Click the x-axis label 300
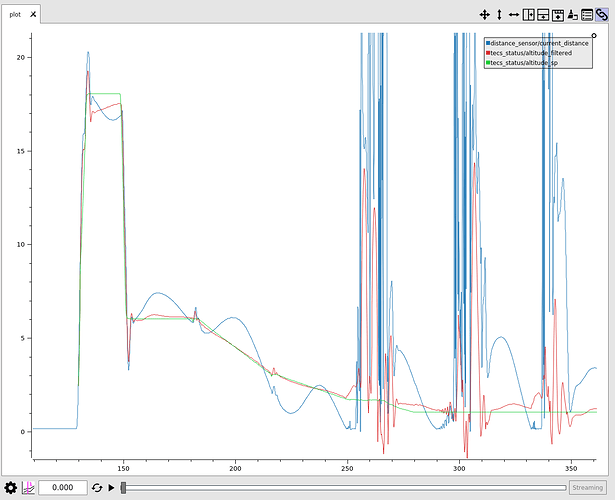 459,468
